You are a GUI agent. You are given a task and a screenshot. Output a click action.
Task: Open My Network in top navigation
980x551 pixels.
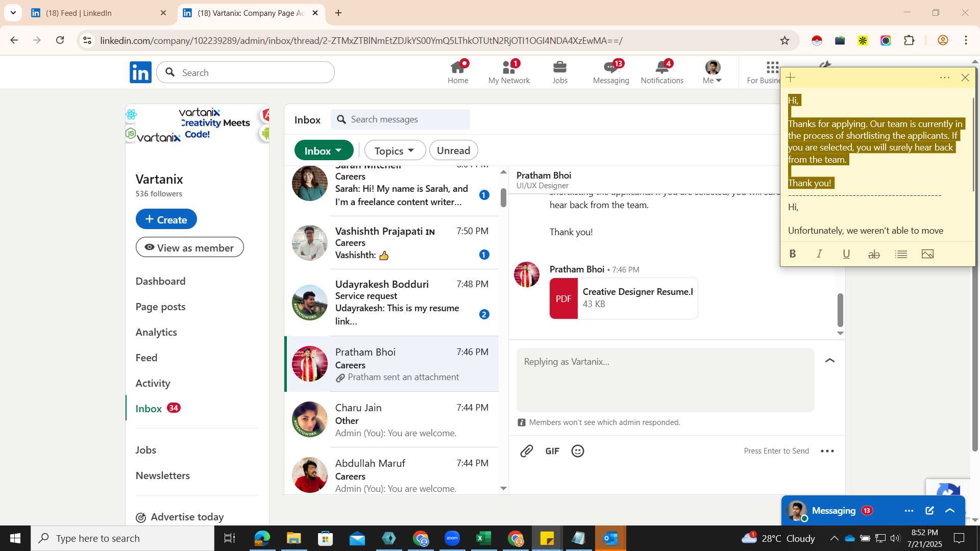tap(509, 72)
